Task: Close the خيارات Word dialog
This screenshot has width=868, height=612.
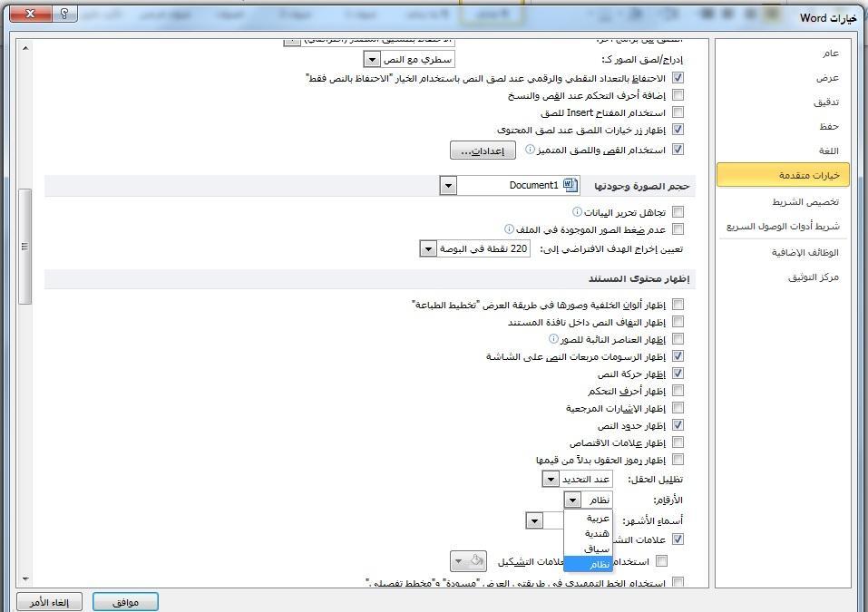Action: (x=31, y=14)
